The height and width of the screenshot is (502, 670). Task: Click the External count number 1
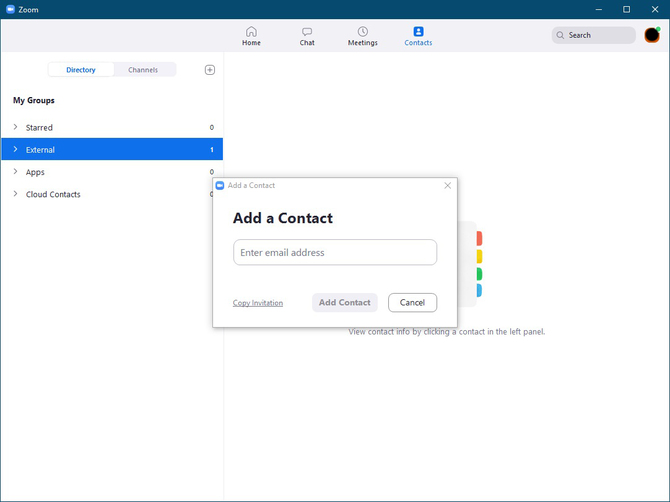click(x=212, y=150)
